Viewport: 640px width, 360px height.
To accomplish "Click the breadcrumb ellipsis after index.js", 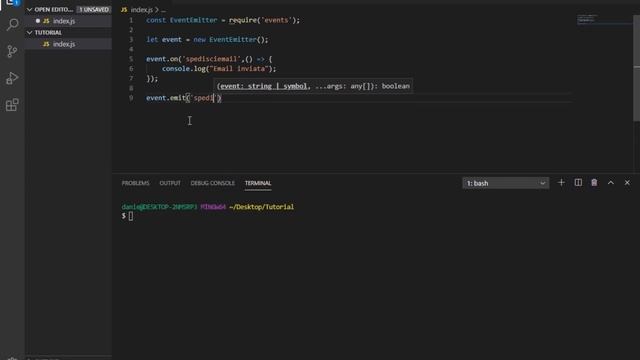I will pos(163,10).
